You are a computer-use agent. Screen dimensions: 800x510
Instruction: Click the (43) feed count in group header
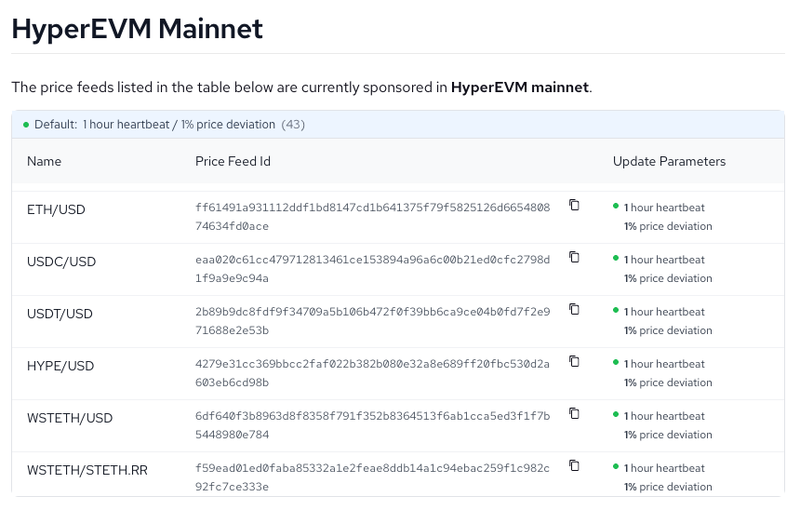click(x=293, y=124)
